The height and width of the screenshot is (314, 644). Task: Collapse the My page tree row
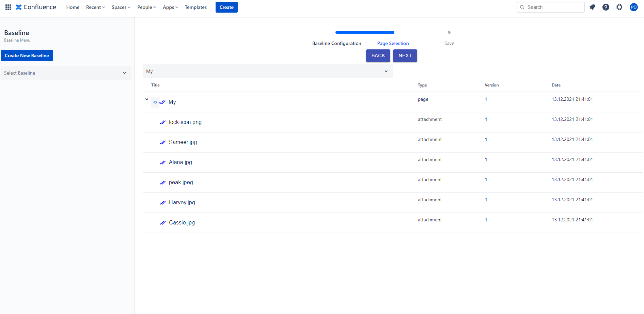pyautogui.click(x=147, y=99)
